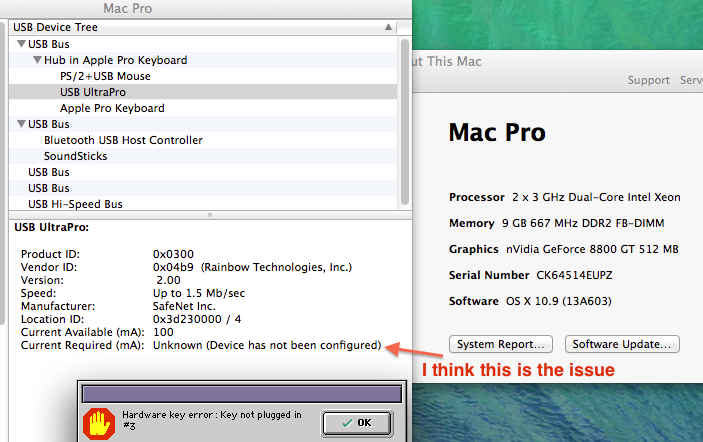The width and height of the screenshot is (703, 442).
Task: Click the red stop hand error icon
Action: (x=99, y=424)
